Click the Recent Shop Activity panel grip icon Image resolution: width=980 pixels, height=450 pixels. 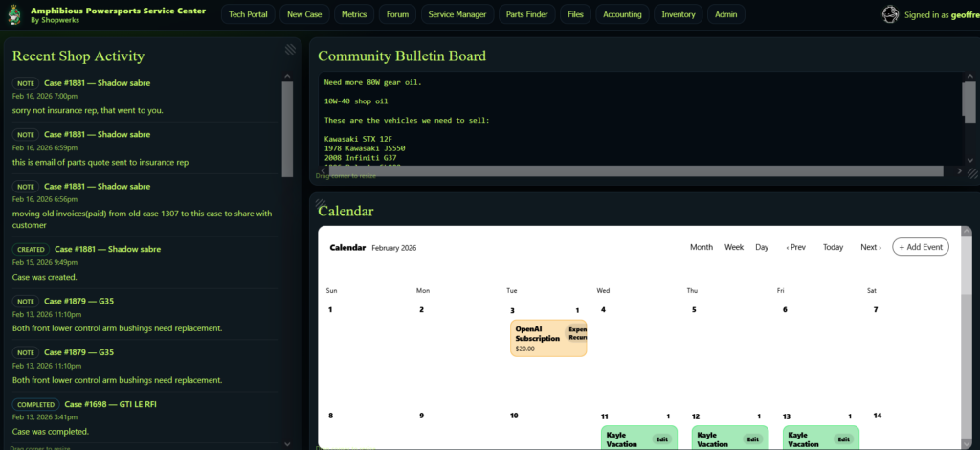click(290, 50)
